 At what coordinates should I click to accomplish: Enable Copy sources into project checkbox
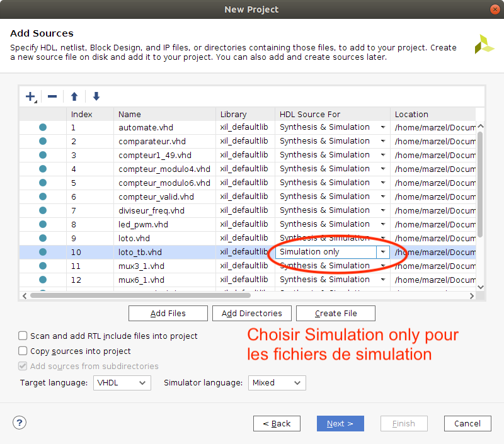(x=23, y=351)
